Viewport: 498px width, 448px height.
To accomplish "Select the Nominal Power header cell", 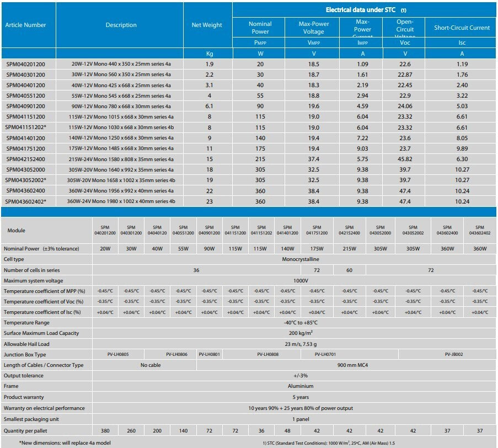I will click(x=259, y=25).
